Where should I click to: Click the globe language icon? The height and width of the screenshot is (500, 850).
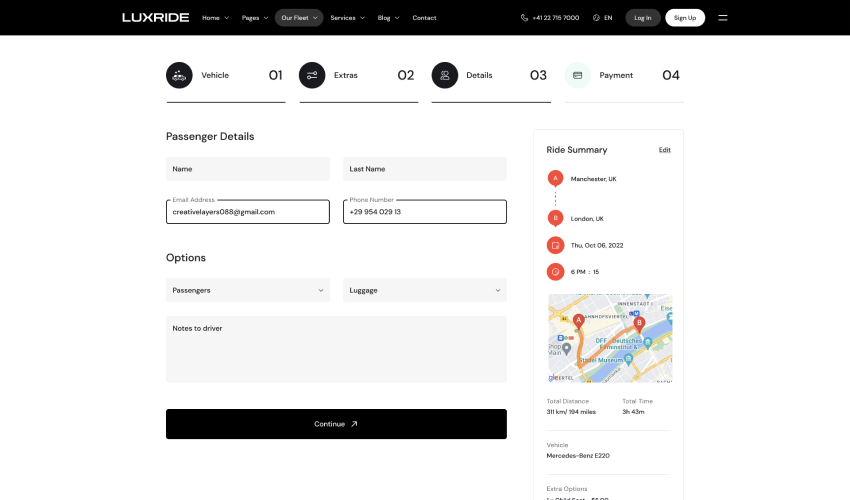[596, 18]
